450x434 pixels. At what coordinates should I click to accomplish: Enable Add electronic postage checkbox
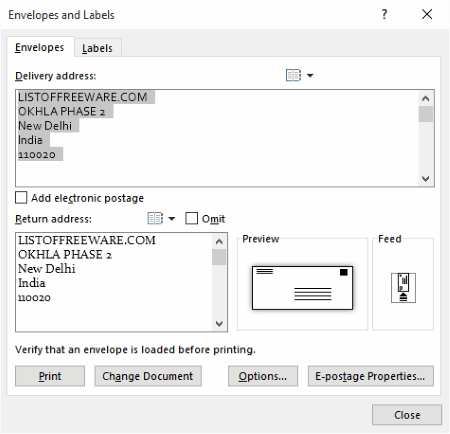point(21,197)
